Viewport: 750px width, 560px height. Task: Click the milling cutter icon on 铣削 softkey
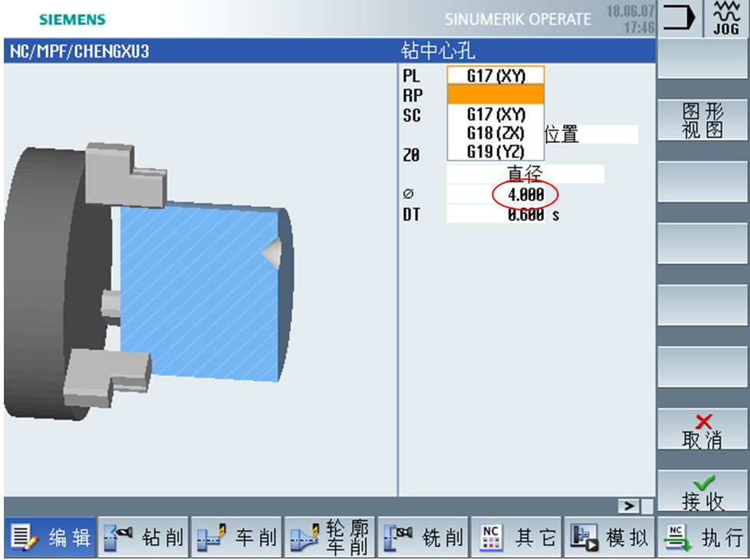(398, 538)
